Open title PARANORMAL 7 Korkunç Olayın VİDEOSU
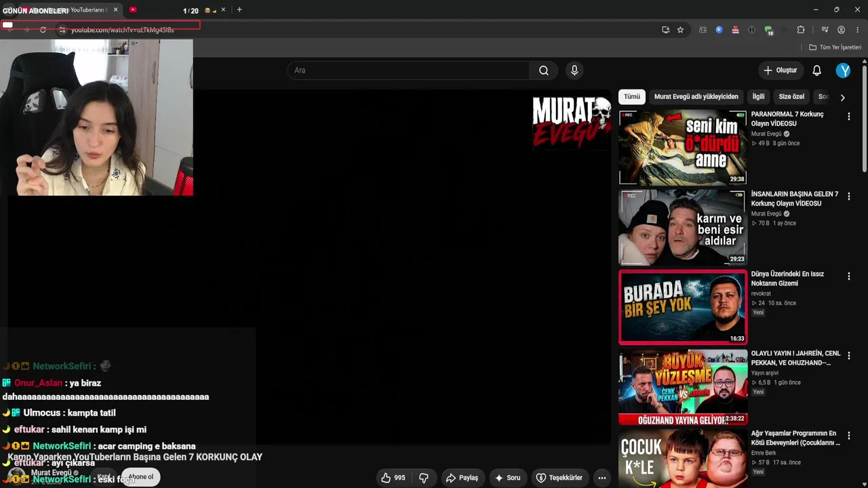Image resolution: width=868 pixels, height=488 pixels. (x=787, y=119)
